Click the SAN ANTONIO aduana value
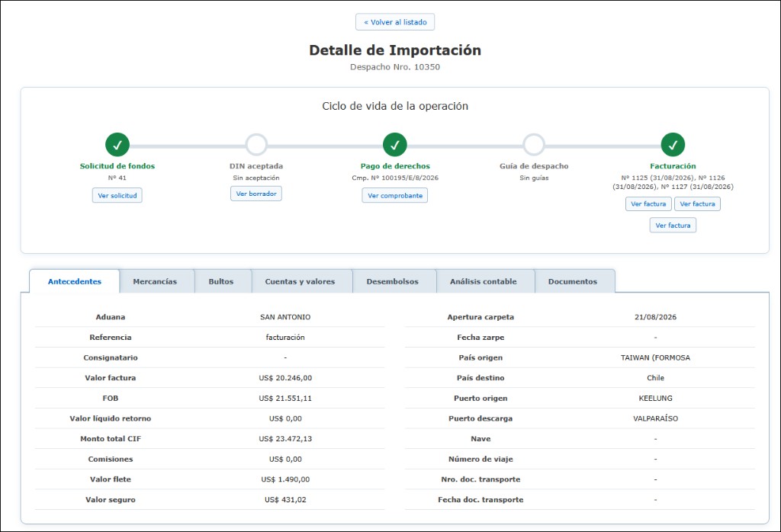Viewport: 781px width, 532px height. (285, 317)
